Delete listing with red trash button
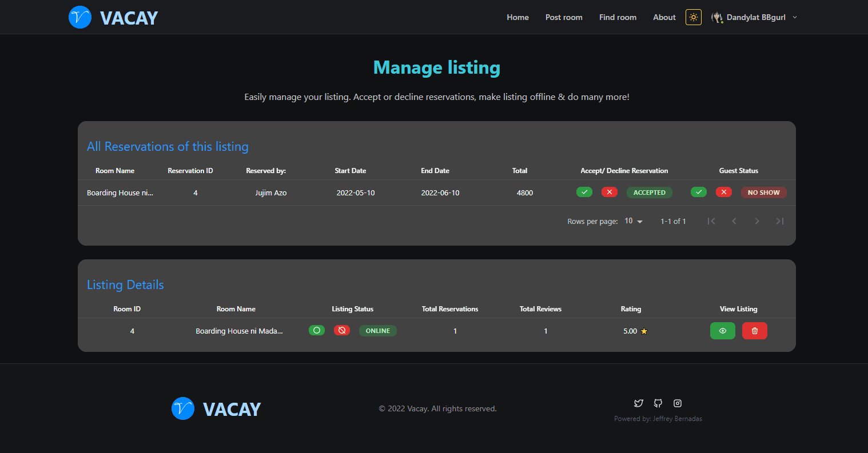868x453 pixels. pos(754,331)
